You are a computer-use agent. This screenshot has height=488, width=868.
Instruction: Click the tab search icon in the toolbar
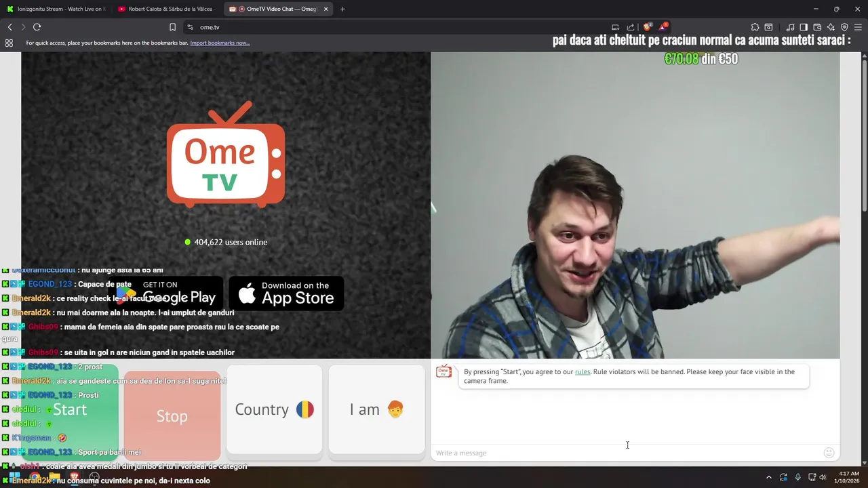(768, 27)
